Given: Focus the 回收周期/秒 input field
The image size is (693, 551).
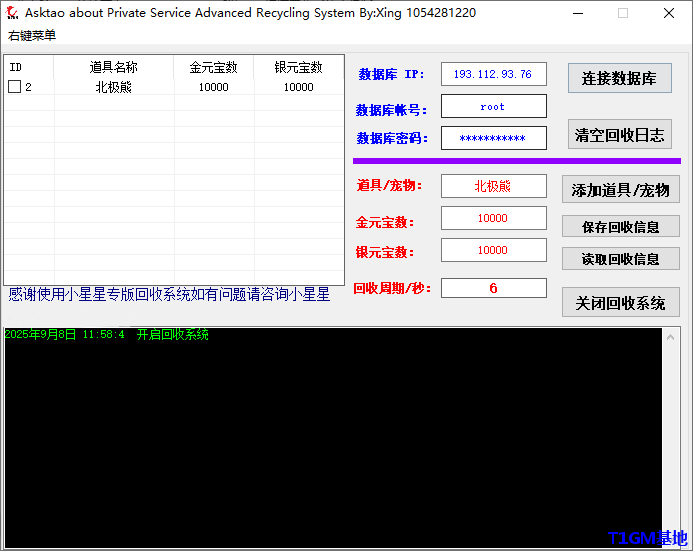Looking at the screenshot, I should 494,288.
